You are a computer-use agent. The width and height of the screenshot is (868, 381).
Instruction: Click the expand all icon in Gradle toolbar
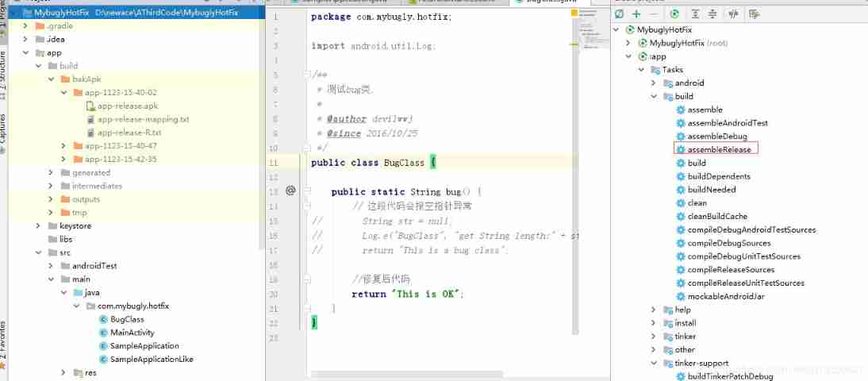[x=697, y=14]
